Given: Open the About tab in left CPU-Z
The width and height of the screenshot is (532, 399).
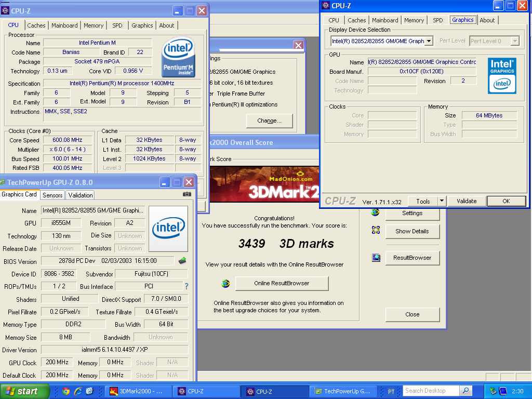Looking at the screenshot, I should pyautogui.click(x=167, y=25).
